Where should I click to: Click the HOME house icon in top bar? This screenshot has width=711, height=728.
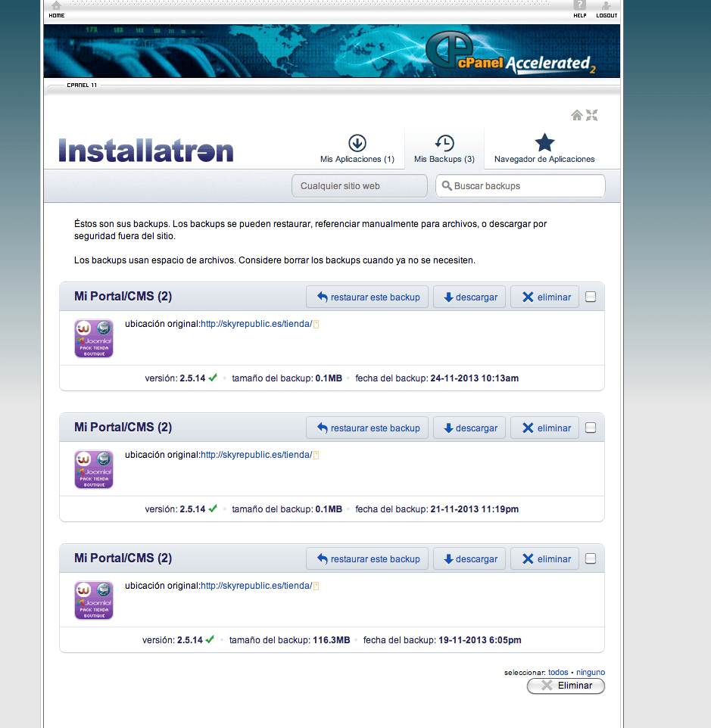[56, 5]
